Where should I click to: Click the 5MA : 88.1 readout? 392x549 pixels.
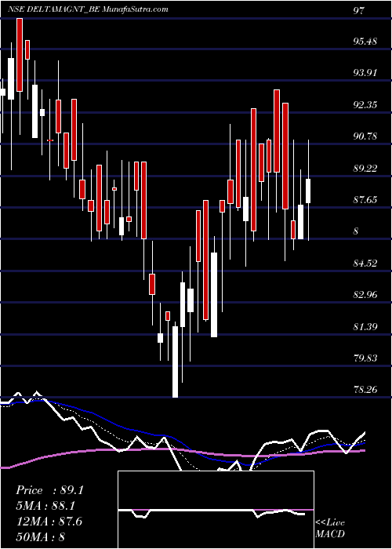[45, 506]
